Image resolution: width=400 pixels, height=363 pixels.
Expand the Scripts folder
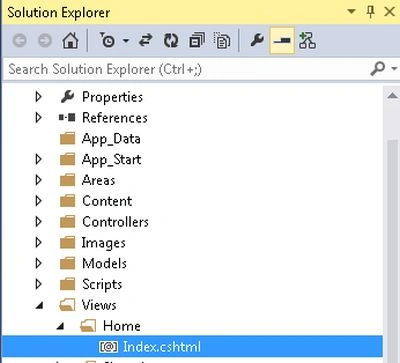pyautogui.click(x=39, y=284)
